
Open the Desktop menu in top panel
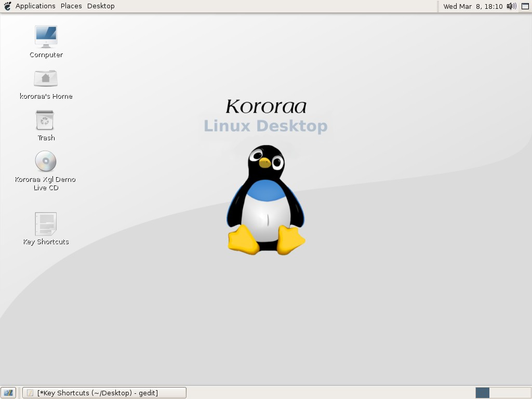[101, 6]
